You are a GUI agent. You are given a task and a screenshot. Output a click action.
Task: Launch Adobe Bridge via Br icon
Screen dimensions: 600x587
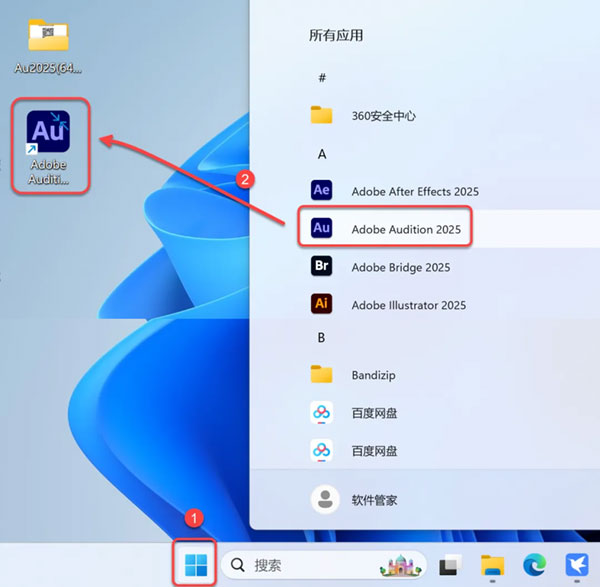tap(321, 266)
